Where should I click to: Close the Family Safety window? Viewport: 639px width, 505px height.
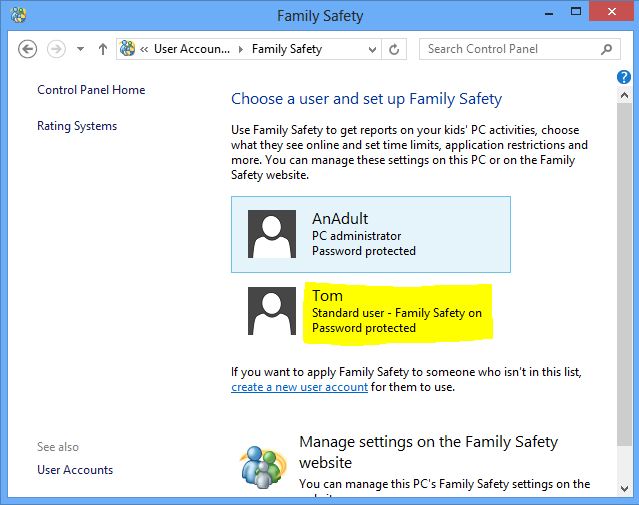coord(611,11)
